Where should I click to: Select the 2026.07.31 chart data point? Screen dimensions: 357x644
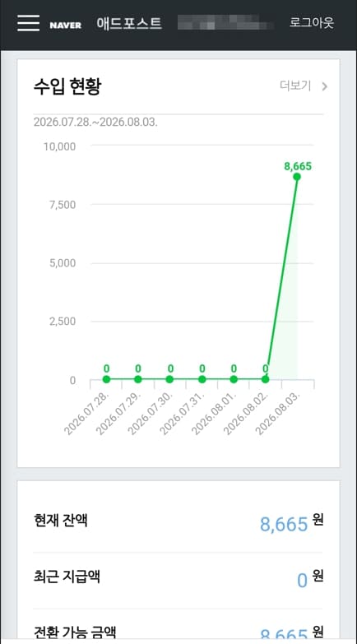[x=202, y=379]
